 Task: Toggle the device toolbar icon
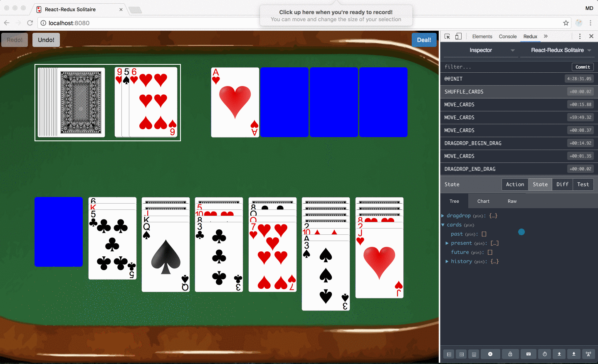(x=458, y=36)
